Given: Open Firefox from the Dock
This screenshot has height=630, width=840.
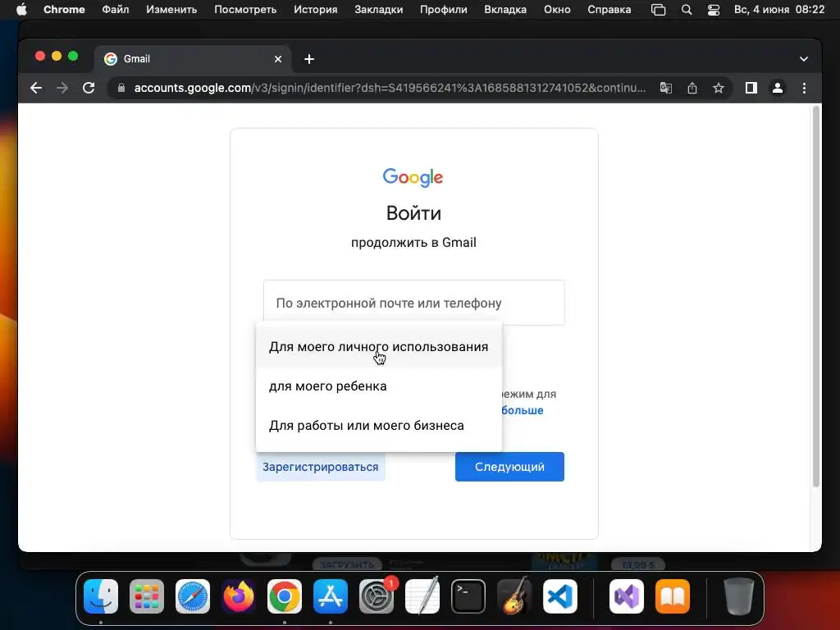Looking at the screenshot, I should click(x=239, y=596).
